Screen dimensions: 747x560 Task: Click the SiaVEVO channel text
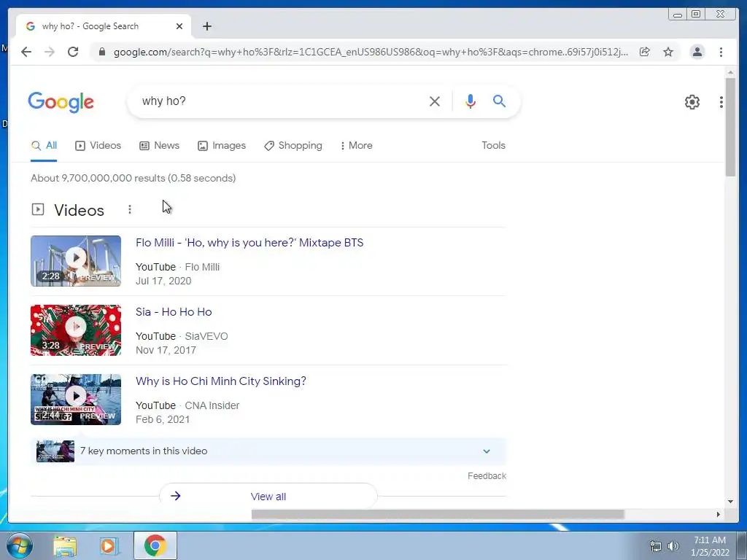click(206, 336)
